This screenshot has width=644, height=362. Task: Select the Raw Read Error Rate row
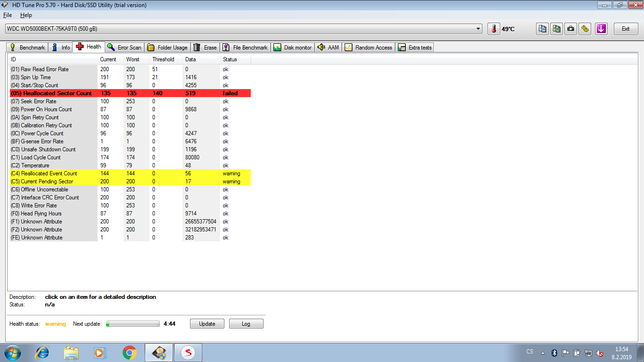pyautogui.click(x=129, y=69)
